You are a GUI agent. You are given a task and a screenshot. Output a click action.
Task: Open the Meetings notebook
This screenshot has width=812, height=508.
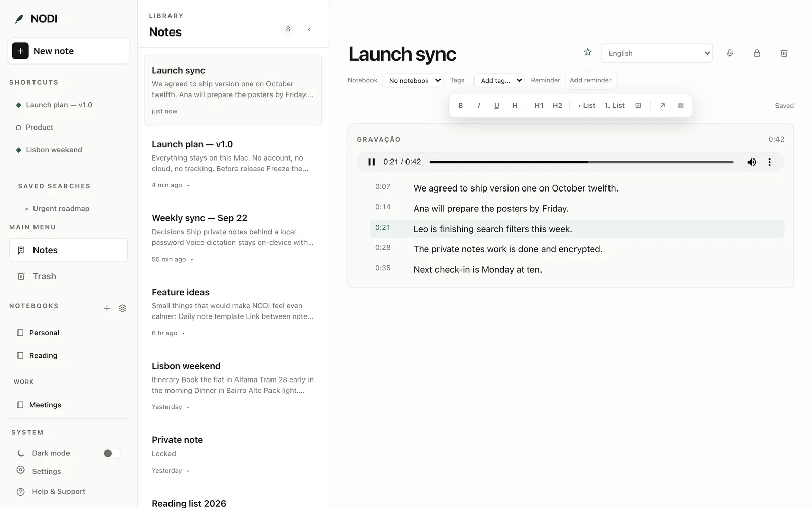pyautogui.click(x=45, y=405)
